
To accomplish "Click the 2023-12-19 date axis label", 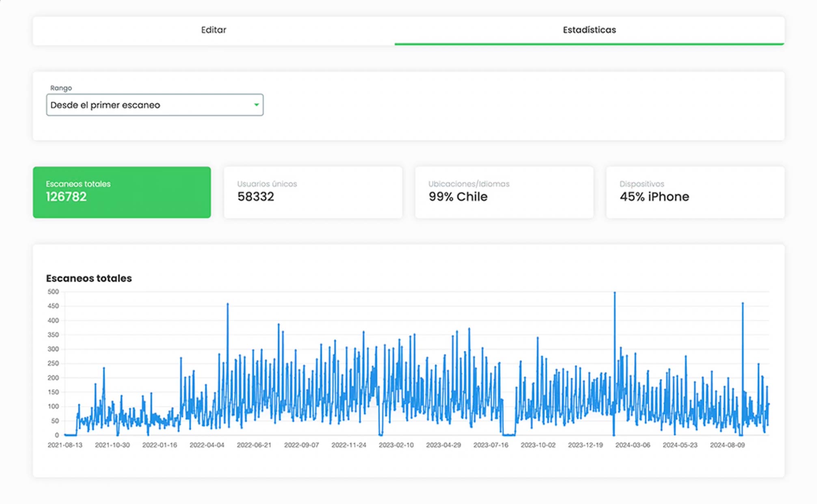I will point(585,445).
